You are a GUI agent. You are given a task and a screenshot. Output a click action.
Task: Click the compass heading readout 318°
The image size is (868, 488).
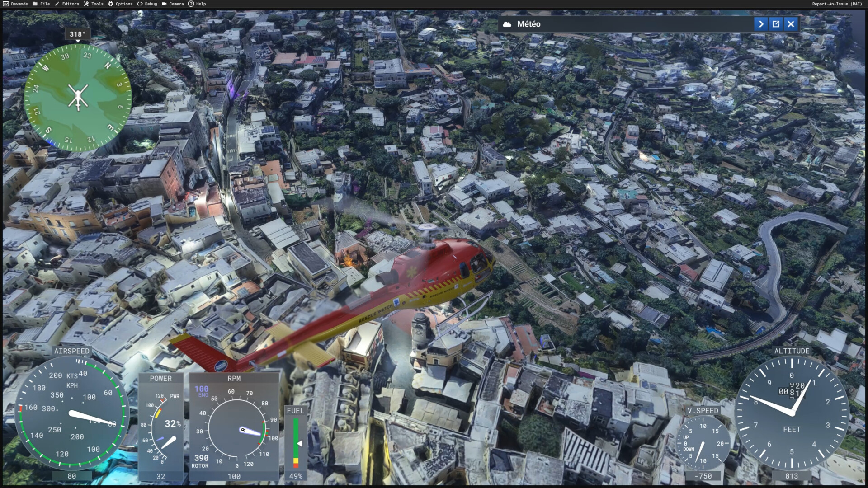tap(77, 34)
